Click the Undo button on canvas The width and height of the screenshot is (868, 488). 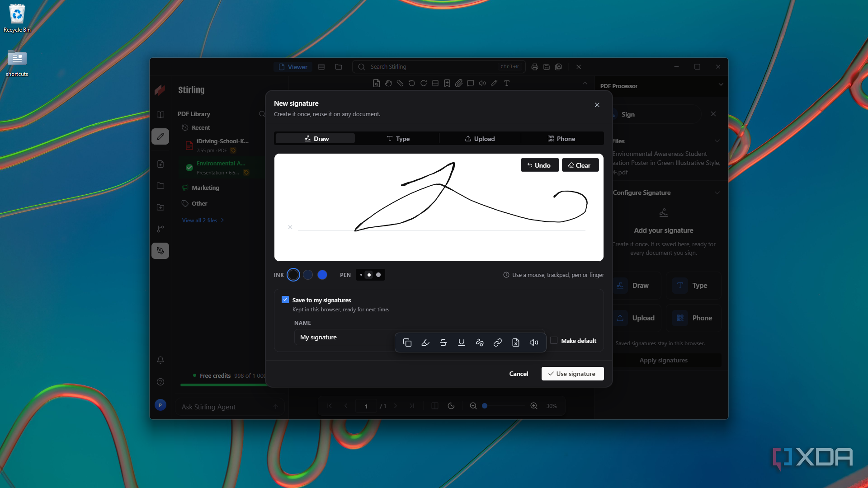[539, 165]
